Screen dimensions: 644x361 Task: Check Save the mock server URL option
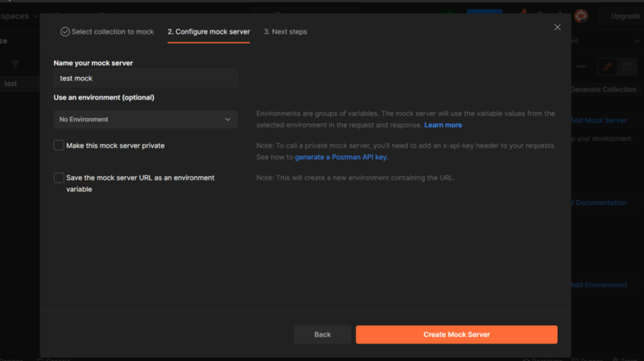[59, 178]
